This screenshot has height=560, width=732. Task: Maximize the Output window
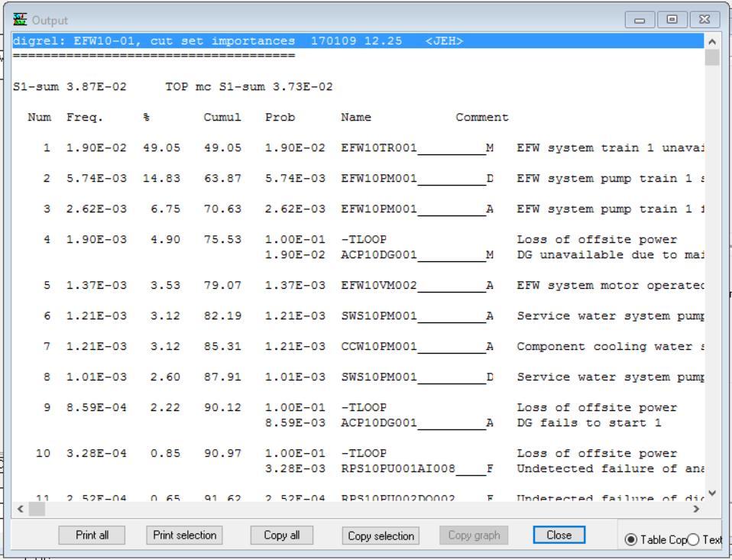tap(672, 20)
